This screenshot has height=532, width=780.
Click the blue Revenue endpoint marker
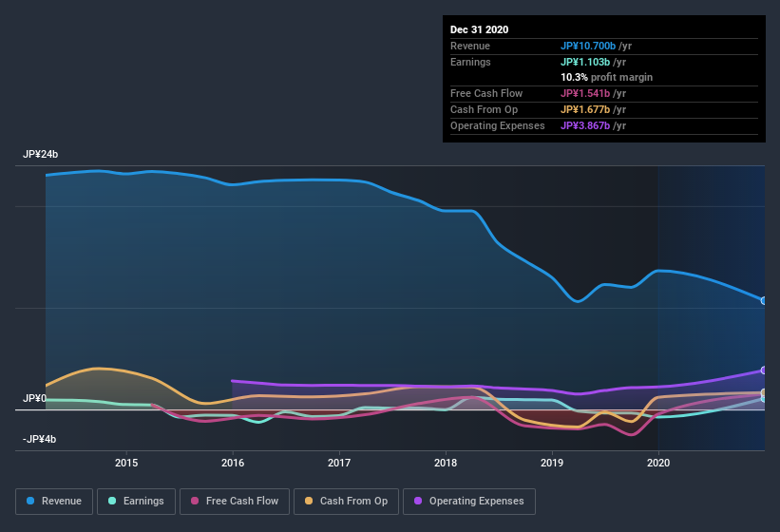click(764, 301)
